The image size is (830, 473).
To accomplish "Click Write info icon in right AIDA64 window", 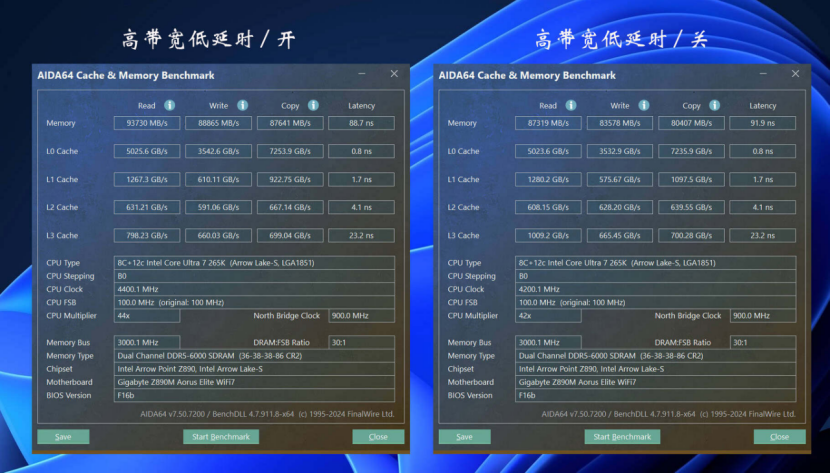I will [644, 105].
